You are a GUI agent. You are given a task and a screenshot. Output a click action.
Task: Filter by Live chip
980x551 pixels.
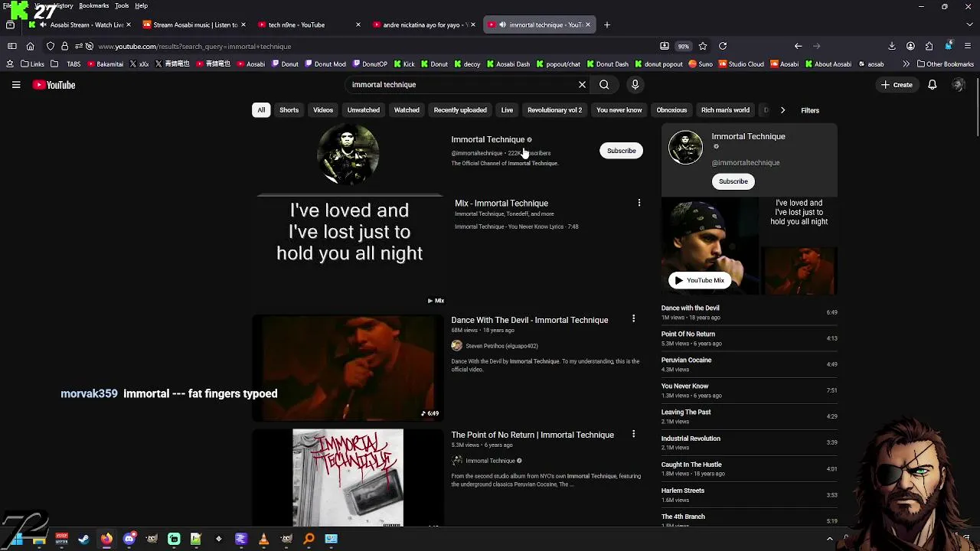coord(507,110)
